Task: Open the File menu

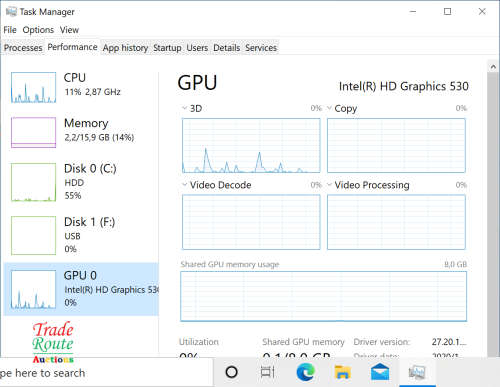Action: [10, 30]
